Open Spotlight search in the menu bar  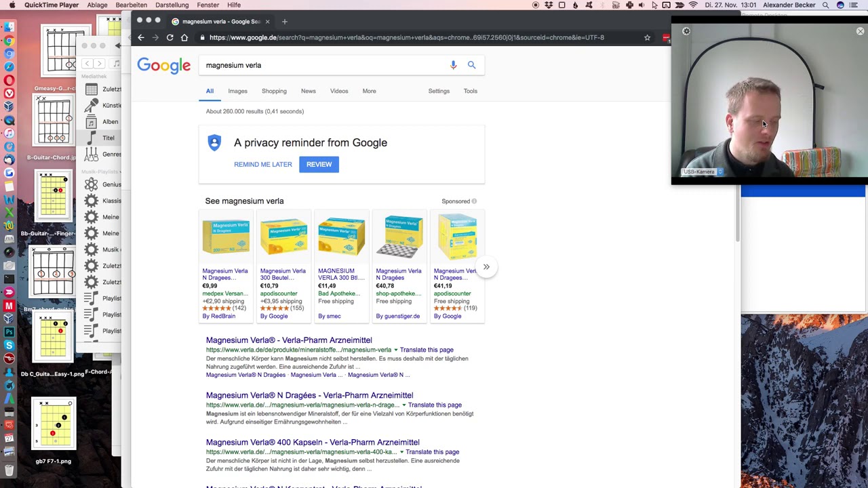[825, 5]
